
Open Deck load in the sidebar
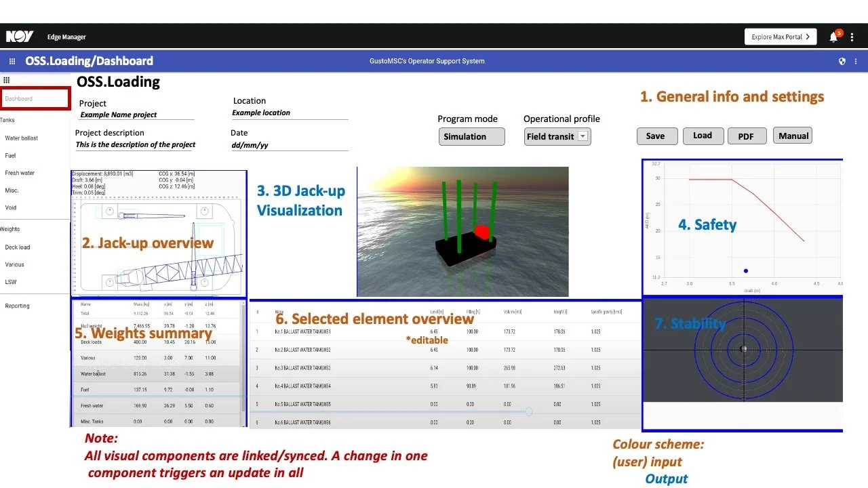point(18,247)
